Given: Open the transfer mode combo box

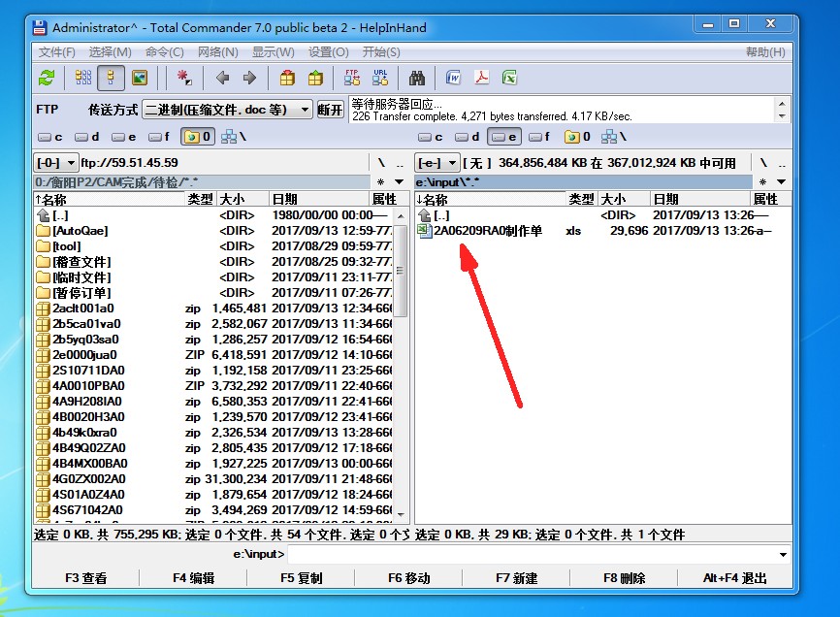Looking at the screenshot, I should 227,110.
